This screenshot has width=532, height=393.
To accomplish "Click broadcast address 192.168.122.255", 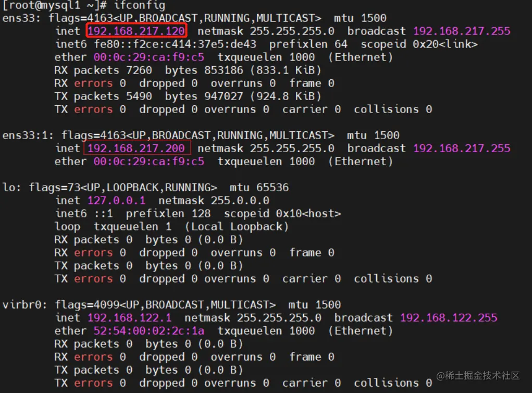I will [x=449, y=317].
